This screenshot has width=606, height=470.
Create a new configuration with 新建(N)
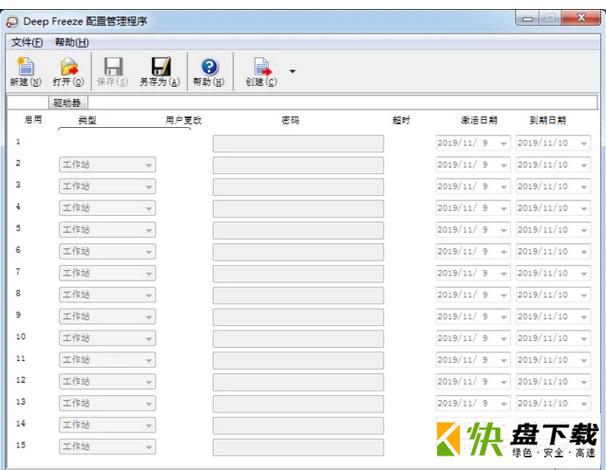[26, 72]
